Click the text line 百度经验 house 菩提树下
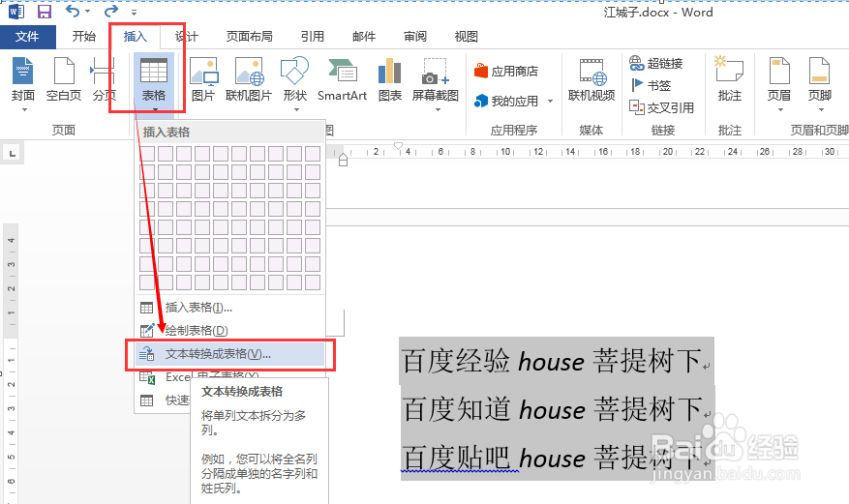849x504 pixels. click(x=552, y=361)
